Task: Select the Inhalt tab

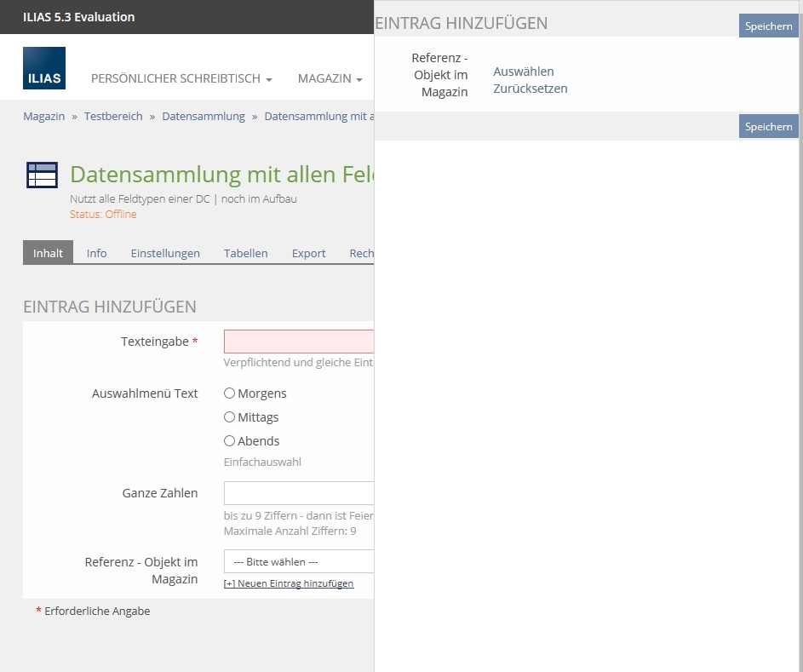Action: (x=48, y=253)
